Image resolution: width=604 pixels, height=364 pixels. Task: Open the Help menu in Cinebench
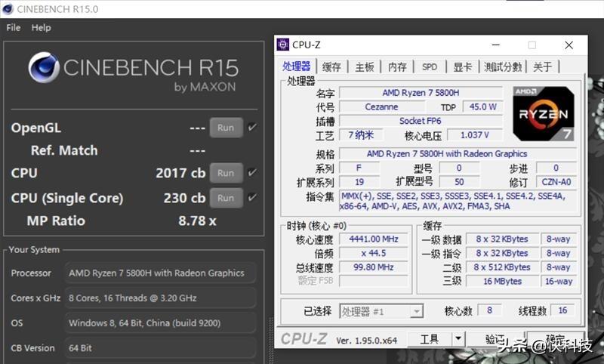[41, 28]
